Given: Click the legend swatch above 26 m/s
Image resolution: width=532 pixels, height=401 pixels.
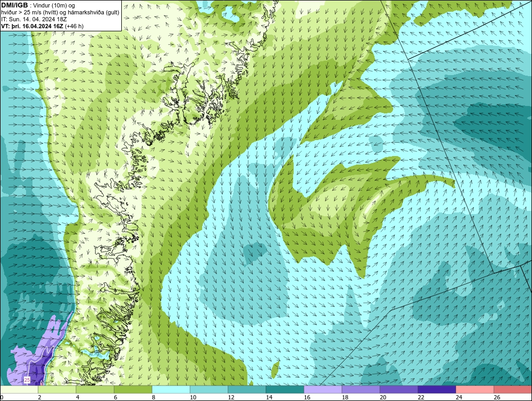Looking at the screenshot, I should [513, 389].
